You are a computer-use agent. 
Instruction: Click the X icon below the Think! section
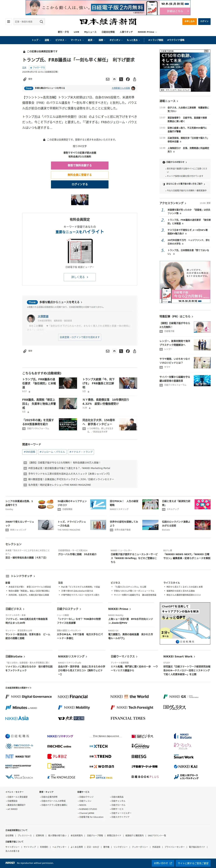point(121,351)
